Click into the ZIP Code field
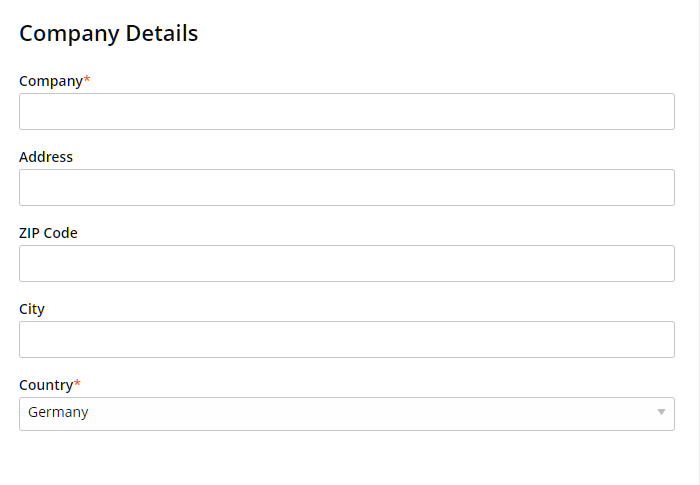This screenshot has width=700, height=485. 346,263
